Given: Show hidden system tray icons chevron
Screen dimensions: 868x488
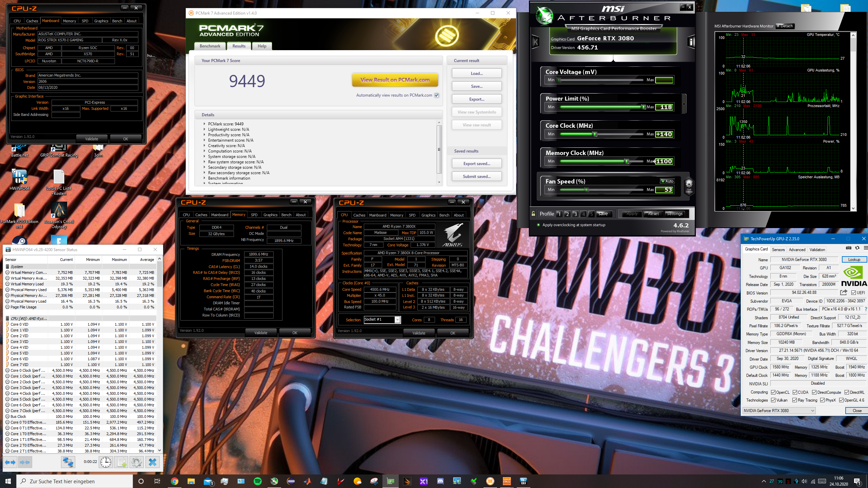Looking at the screenshot, I should (x=764, y=481).
